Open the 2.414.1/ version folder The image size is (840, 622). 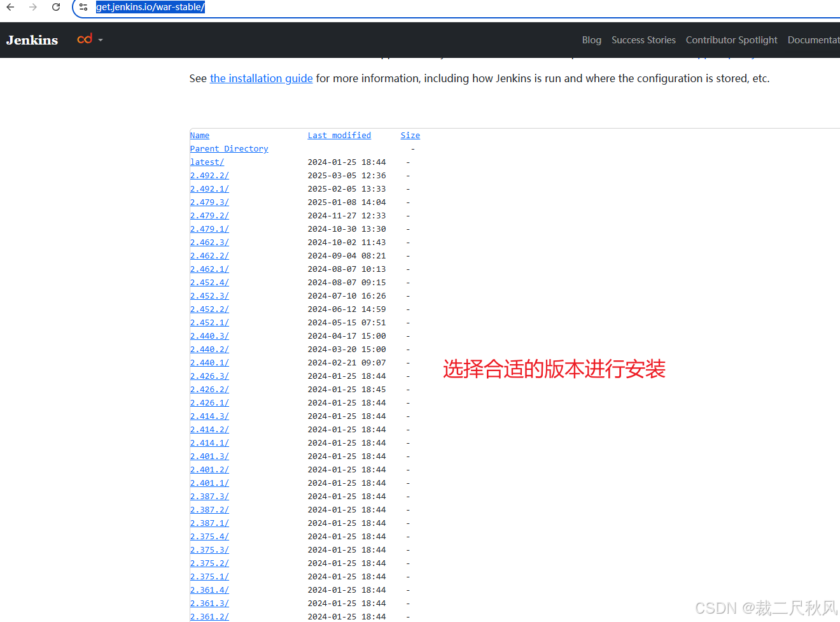point(209,443)
